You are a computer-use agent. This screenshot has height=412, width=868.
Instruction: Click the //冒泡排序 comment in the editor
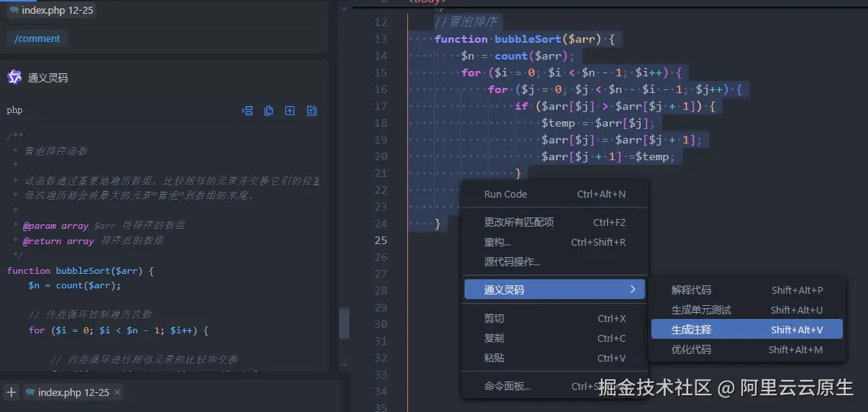point(467,22)
